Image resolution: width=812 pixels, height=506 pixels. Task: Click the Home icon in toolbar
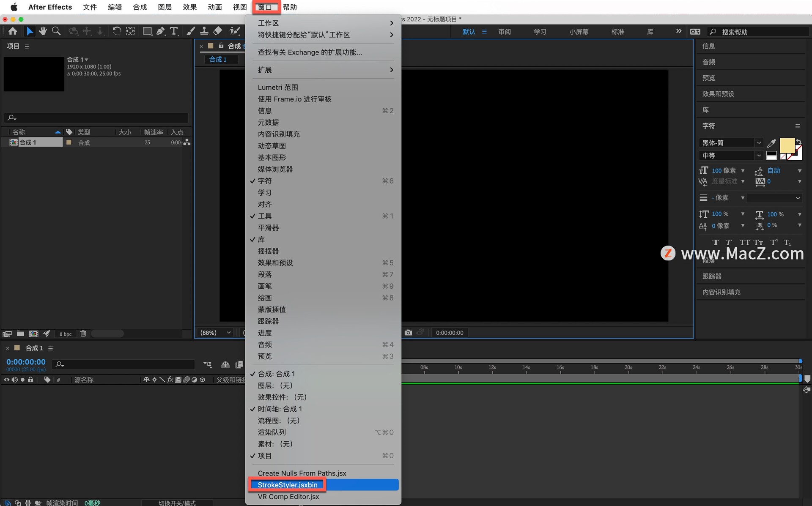(x=13, y=31)
